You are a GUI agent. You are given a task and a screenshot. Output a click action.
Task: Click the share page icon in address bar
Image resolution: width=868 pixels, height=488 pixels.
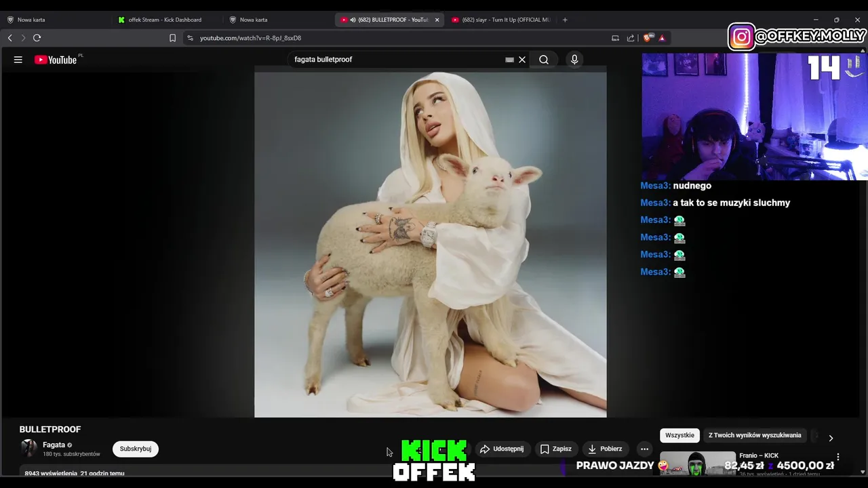(x=631, y=38)
